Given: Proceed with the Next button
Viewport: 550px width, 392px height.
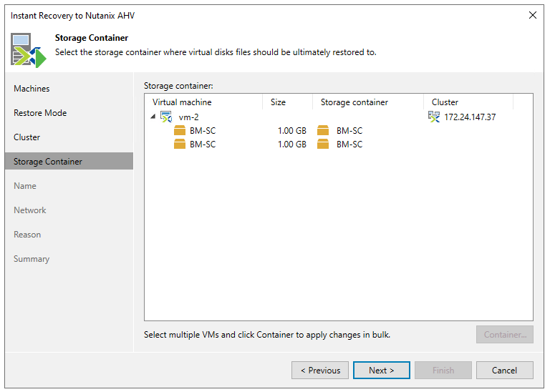Looking at the screenshot, I should tap(382, 371).
